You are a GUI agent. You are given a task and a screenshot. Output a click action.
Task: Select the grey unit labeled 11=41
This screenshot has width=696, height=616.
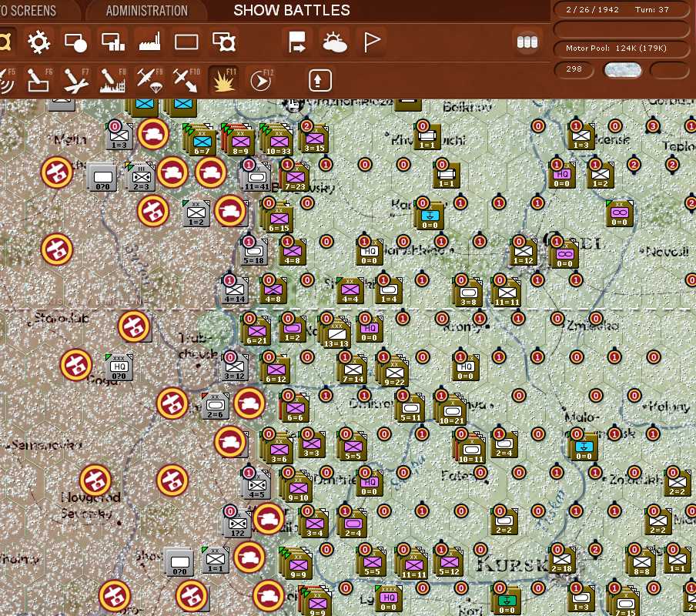pyautogui.click(x=256, y=179)
